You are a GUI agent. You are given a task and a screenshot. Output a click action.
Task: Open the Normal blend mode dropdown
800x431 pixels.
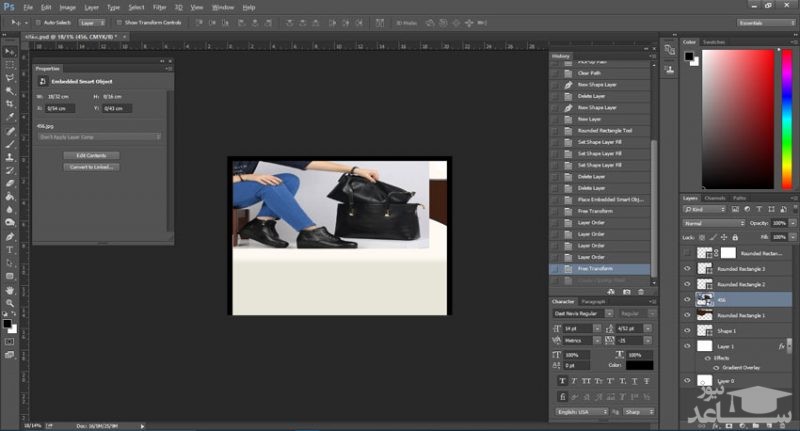pos(712,222)
